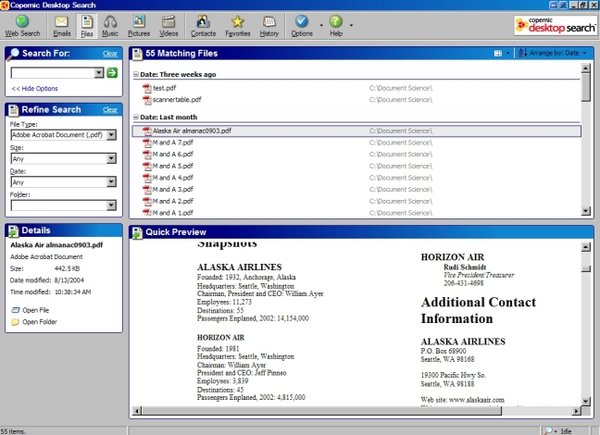Open the Contacts search category

tap(203, 25)
